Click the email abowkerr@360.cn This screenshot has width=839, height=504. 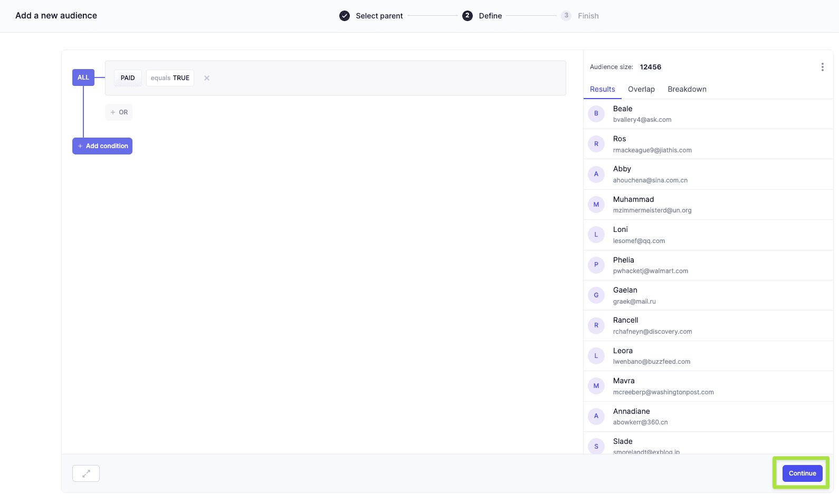pyautogui.click(x=641, y=422)
